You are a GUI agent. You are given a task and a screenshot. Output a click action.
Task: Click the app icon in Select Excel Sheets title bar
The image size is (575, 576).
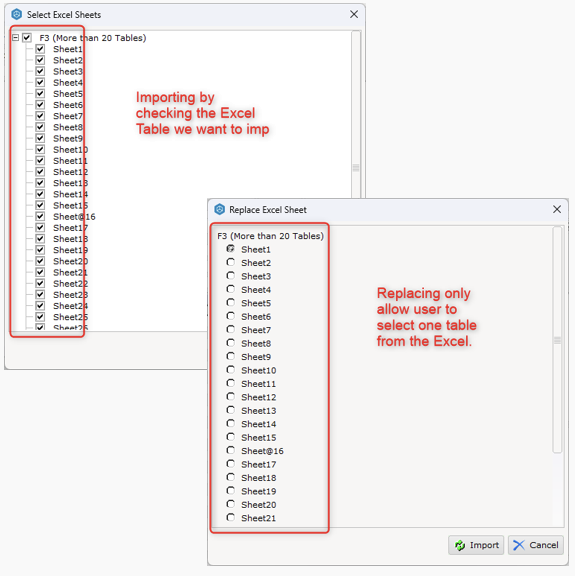(17, 14)
